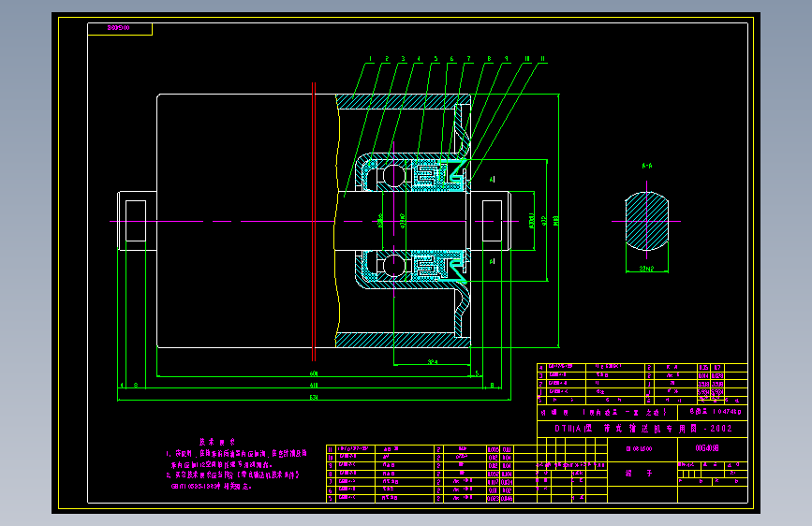Select the overall length dimension at bottom
The width and height of the screenshot is (812, 526).
314,398
